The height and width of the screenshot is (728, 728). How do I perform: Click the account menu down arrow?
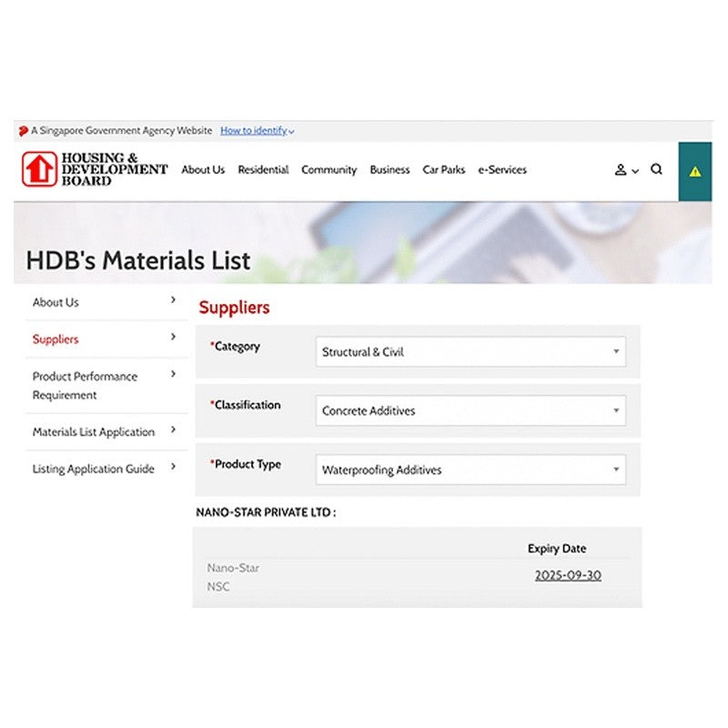(635, 171)
